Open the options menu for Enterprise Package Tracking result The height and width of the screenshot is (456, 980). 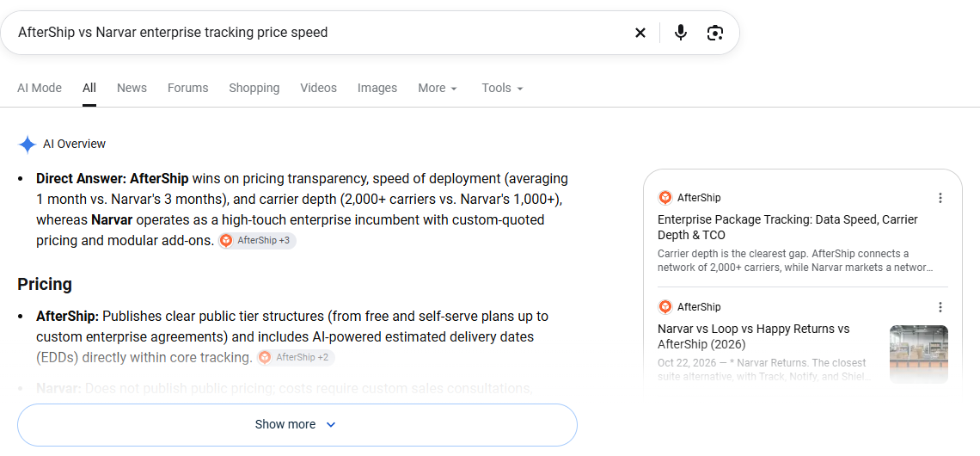940,198
